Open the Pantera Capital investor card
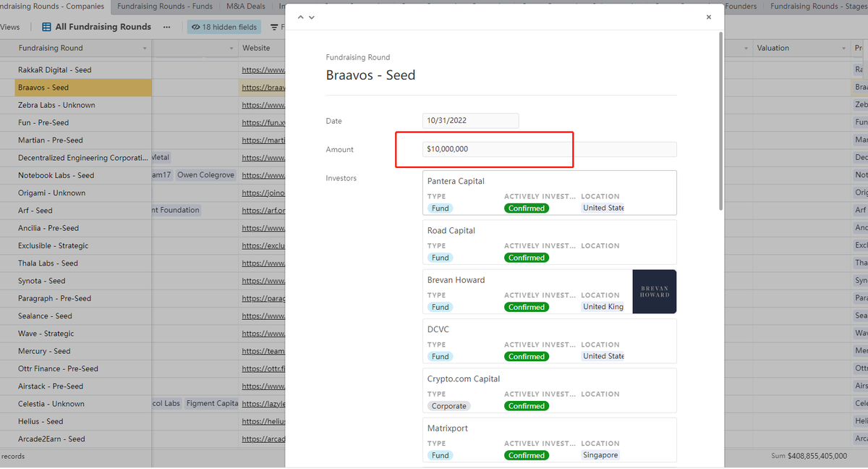This screenshot has width=868, height=469. coord(549,193)
